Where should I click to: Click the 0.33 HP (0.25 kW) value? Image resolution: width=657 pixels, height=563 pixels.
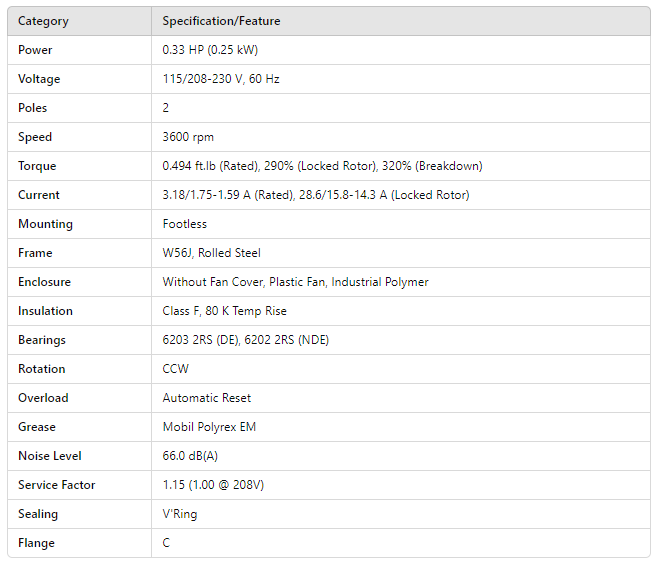(x=210, y=50)
